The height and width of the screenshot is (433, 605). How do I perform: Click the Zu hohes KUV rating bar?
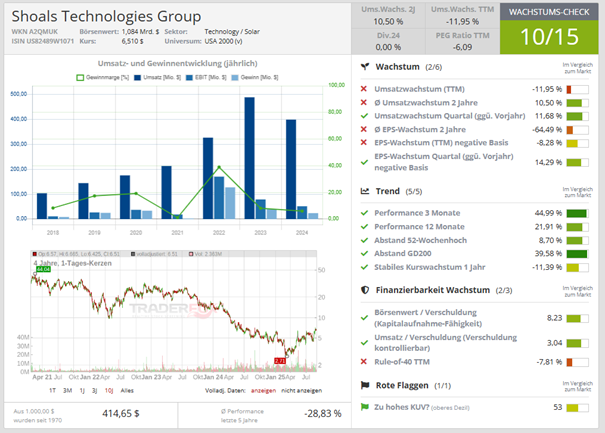(x=578, y=408)
